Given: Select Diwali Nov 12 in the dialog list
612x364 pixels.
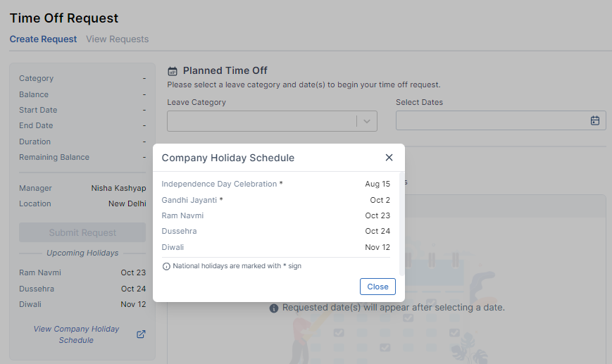Looking at the screenshot, I should (275, 247).
